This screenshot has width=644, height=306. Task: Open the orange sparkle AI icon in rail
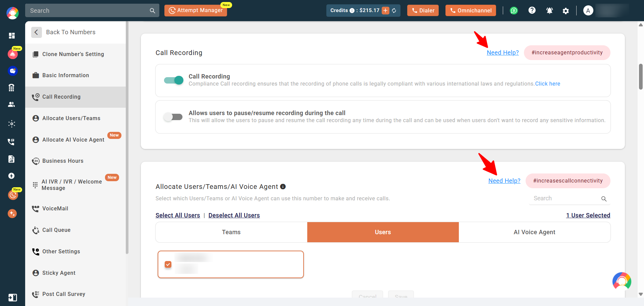(x=12, y=213)
